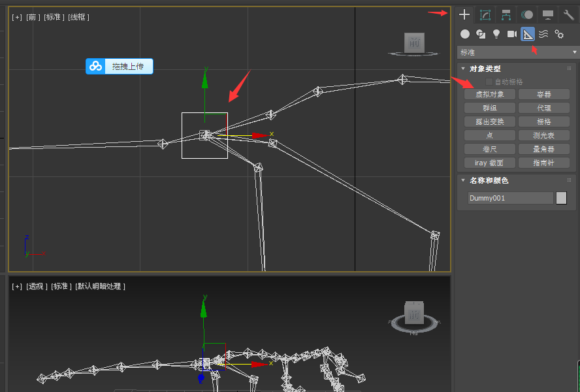Open the 默认明暗处理 viewport menu
Viewport: 580px width, 392px height.
[x=99, y=286]
